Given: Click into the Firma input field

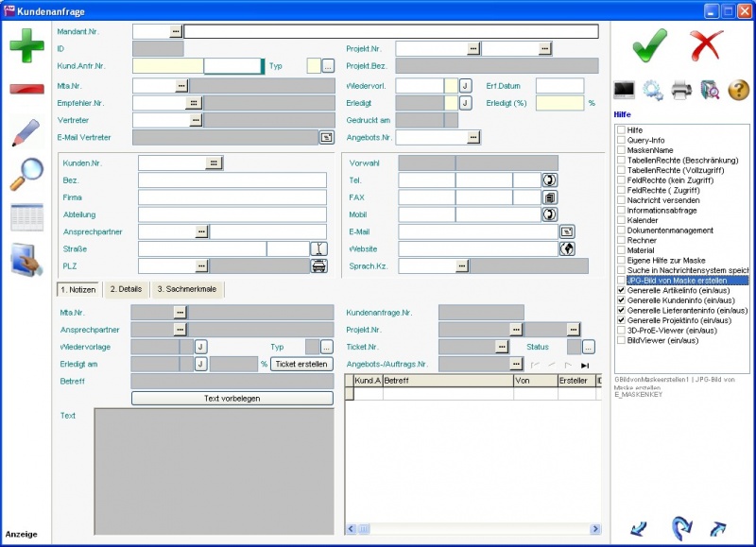Looking at the screenshot, I should (232, 197).
